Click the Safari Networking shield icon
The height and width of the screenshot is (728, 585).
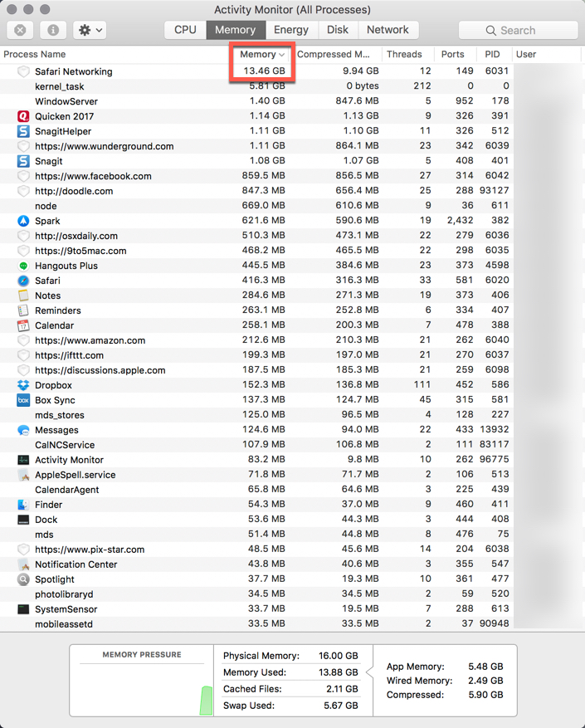[x=23, y=71]
